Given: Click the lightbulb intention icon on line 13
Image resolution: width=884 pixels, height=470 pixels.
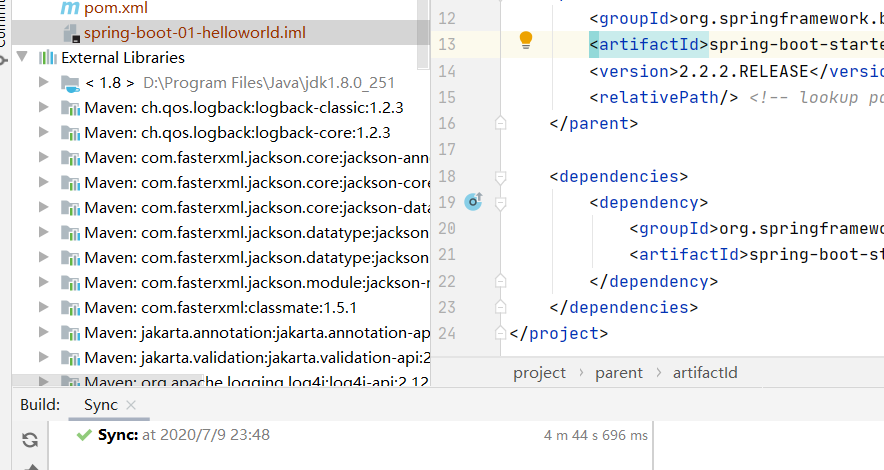Looking at the screenshot, I should click(526, 42).
